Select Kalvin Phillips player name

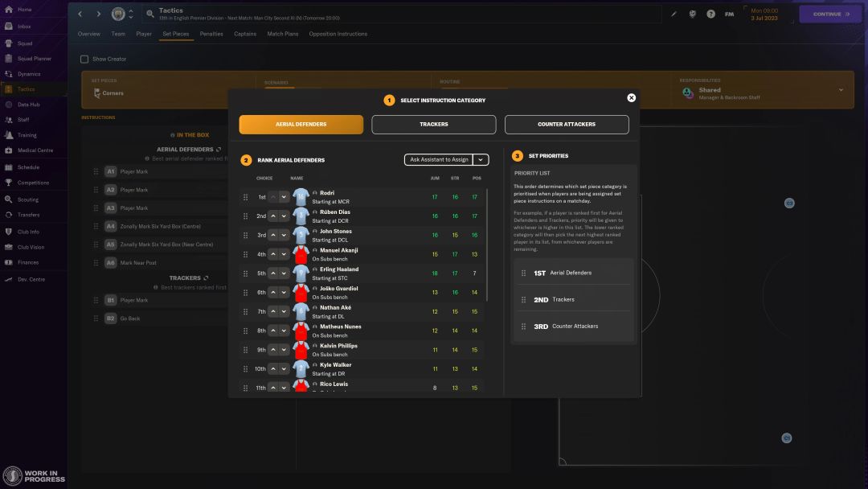pos(338,346)
